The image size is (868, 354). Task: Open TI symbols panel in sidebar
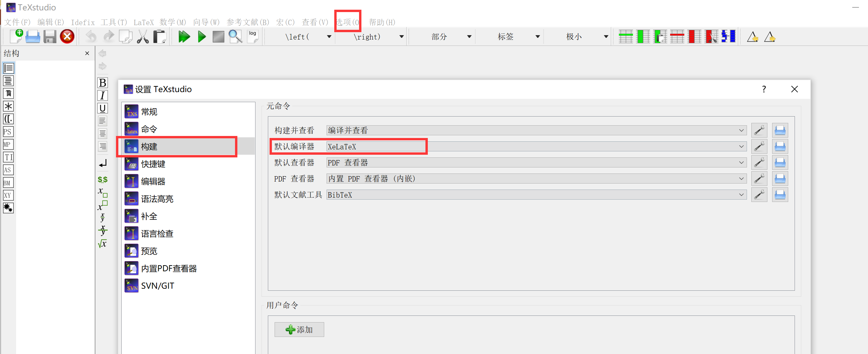8,157
